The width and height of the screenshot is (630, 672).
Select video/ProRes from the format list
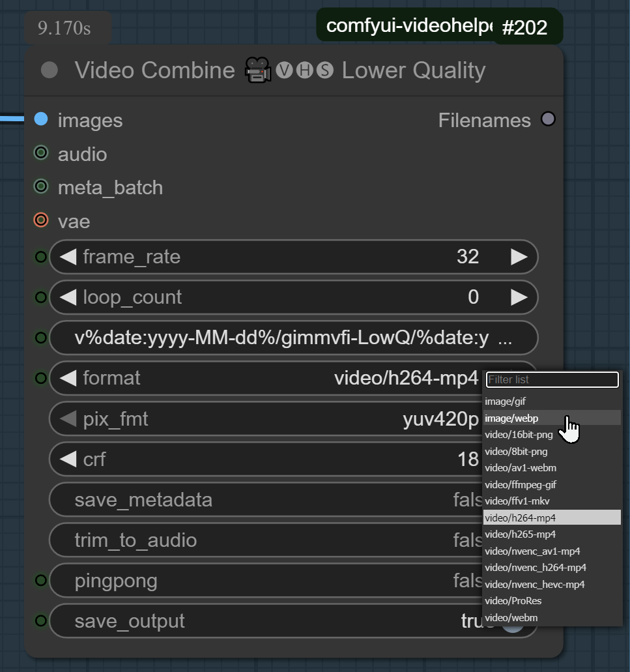tap(552, 601)
